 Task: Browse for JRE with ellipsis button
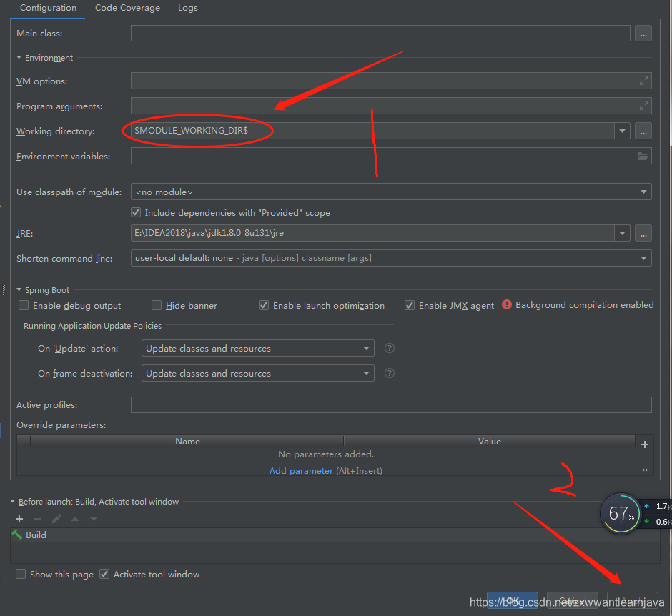[x=643, y=233]
